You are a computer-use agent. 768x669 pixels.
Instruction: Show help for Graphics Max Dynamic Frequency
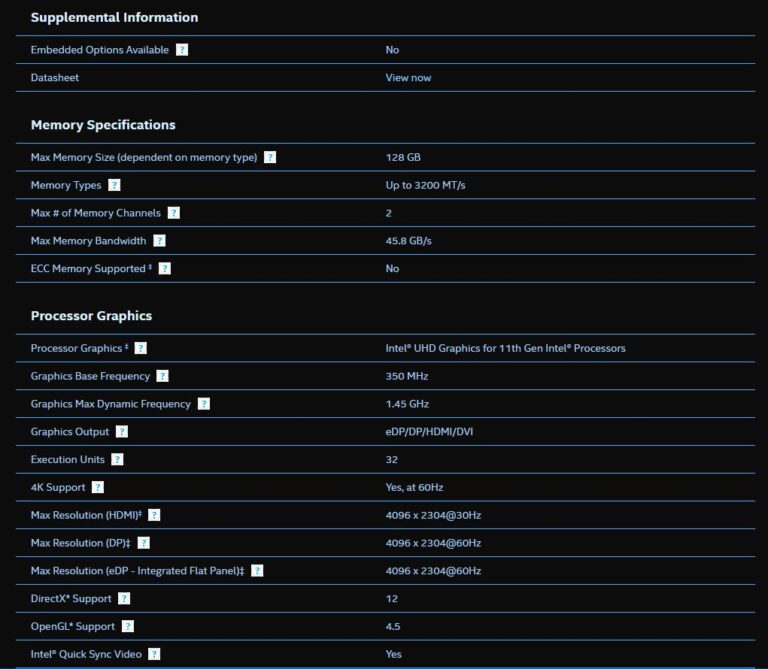pos(204,404)
